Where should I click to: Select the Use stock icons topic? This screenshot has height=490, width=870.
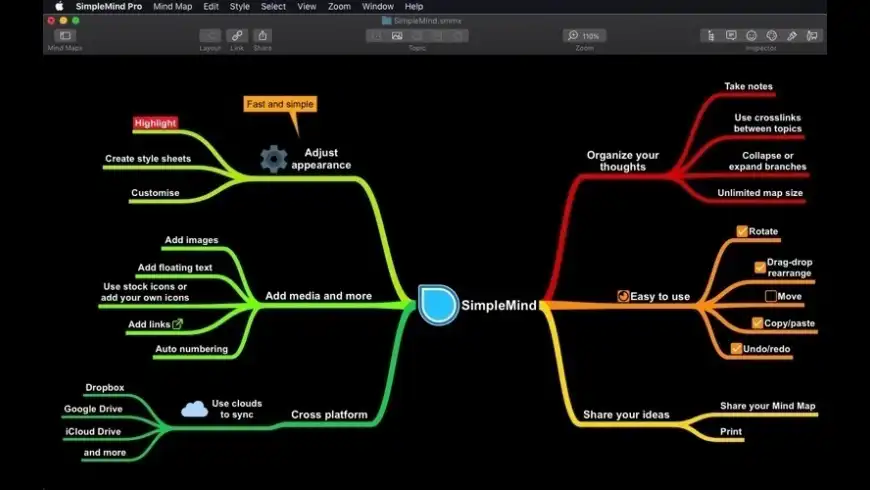coord(145,292)
